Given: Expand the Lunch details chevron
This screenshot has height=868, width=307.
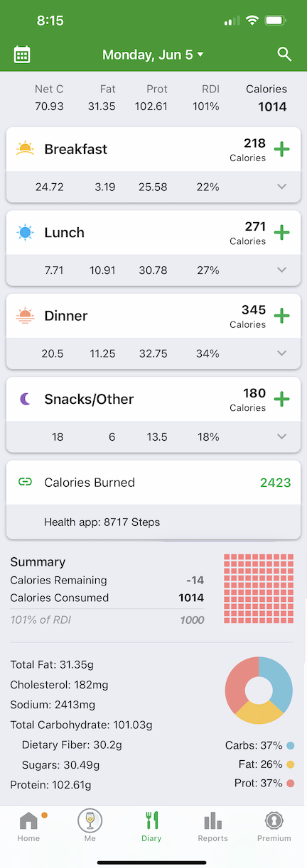Looking at the screenshot, I should [282, 270].
